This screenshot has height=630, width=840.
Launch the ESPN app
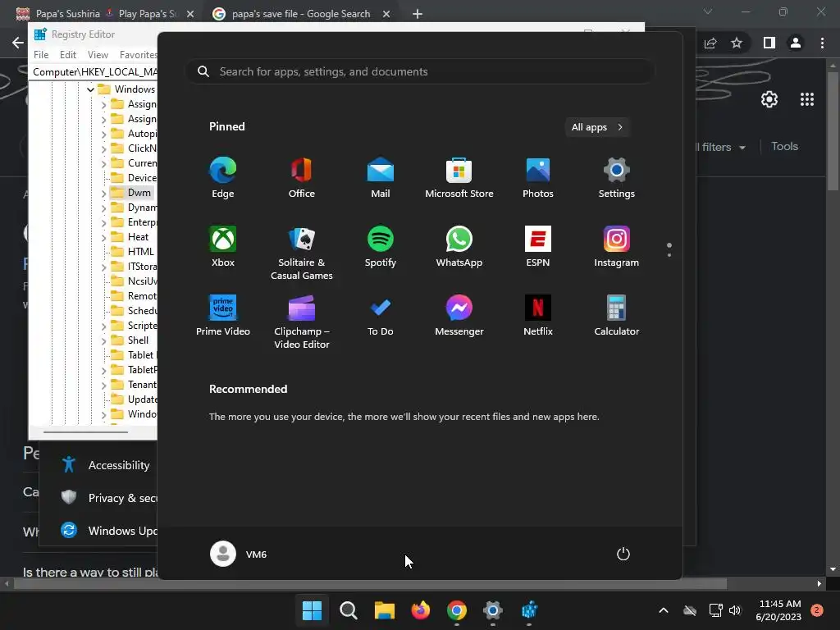[538, 247]
